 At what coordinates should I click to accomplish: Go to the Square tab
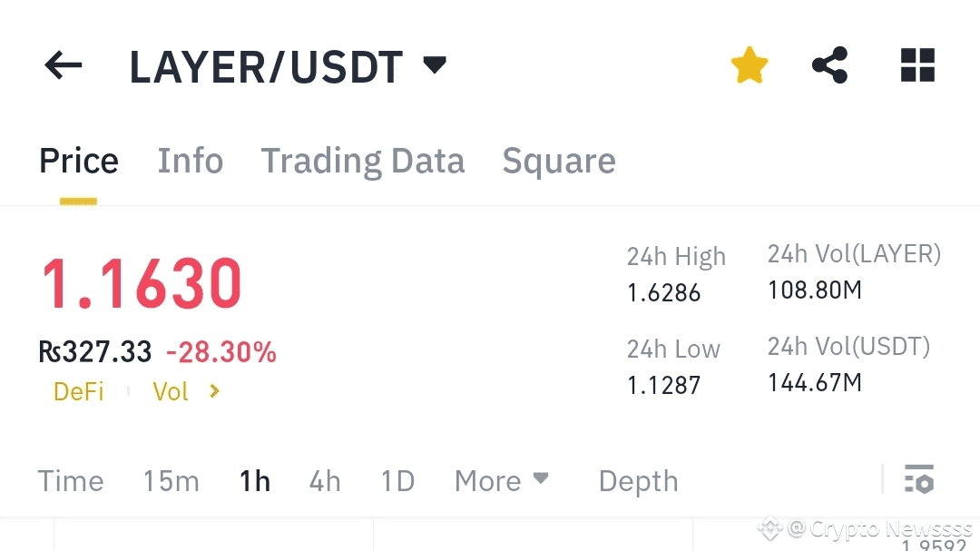point(559,161)
